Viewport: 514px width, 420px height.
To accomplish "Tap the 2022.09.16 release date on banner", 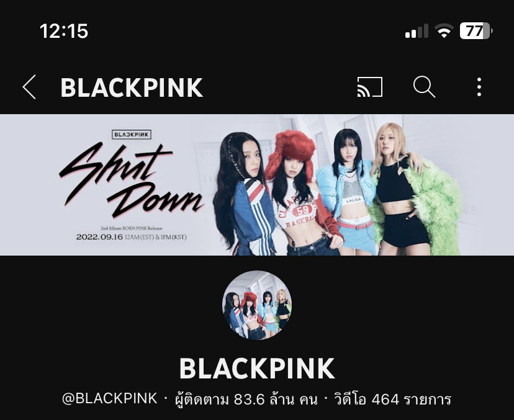I will click(x=99, y=237).
